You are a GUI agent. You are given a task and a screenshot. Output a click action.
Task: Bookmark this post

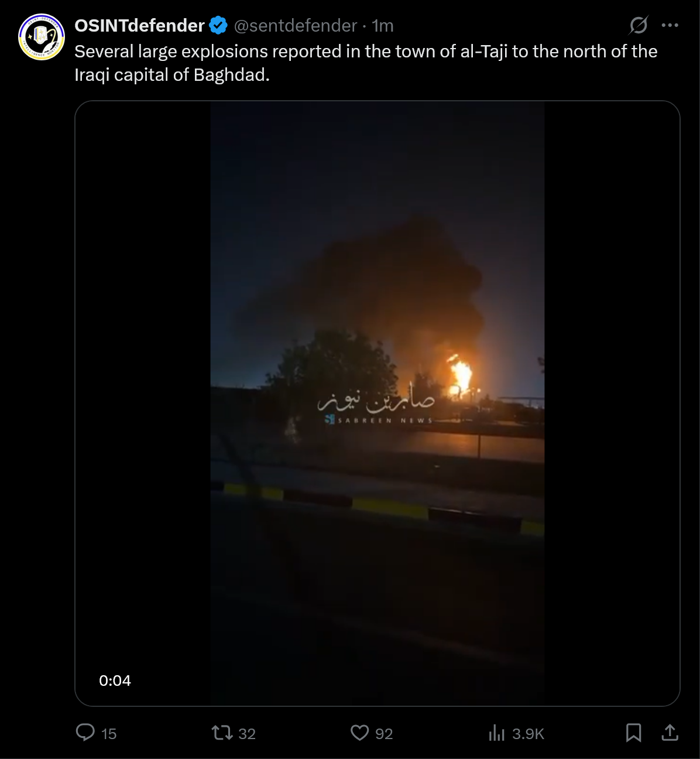point(633,733)
